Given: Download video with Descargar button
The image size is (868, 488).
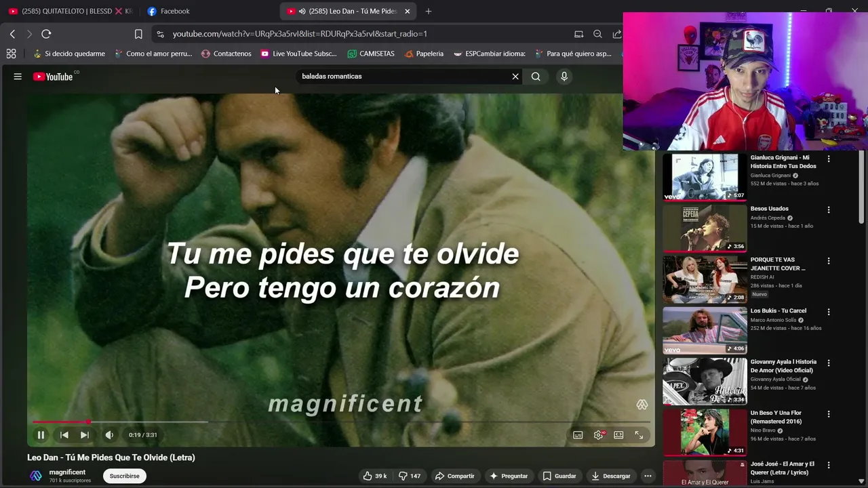Looking at the screenshot, I should (x=611, y=476).
